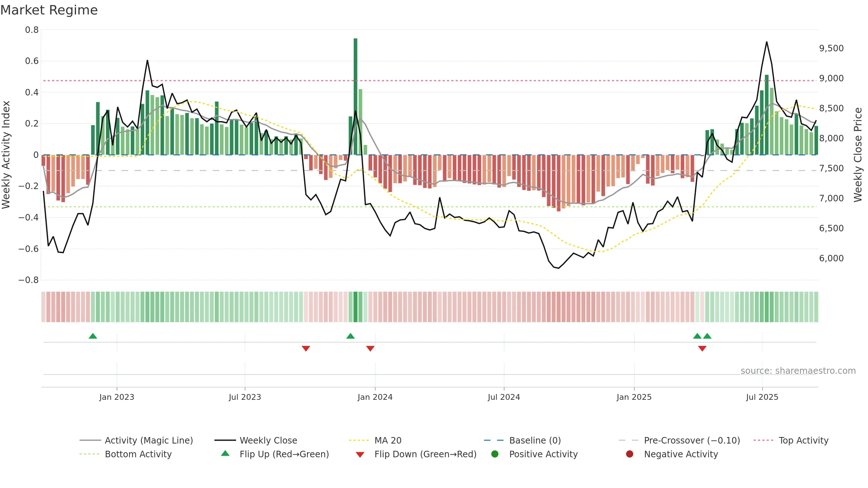
Task: Select the flip-up marker before Jan 2023
Action: pyautogui.click(x=93, y=336)
